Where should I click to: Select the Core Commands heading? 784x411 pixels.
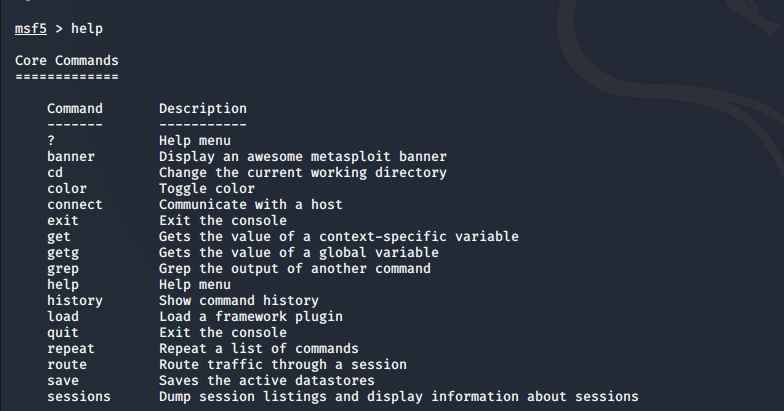coord(66,60)
